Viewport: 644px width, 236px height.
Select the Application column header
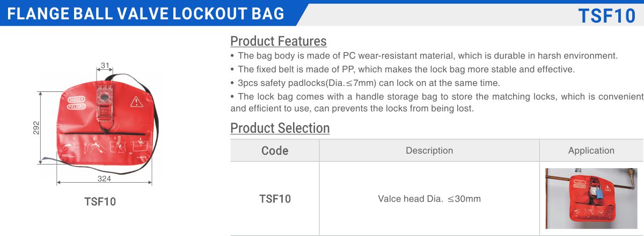[x=591, y=151]
